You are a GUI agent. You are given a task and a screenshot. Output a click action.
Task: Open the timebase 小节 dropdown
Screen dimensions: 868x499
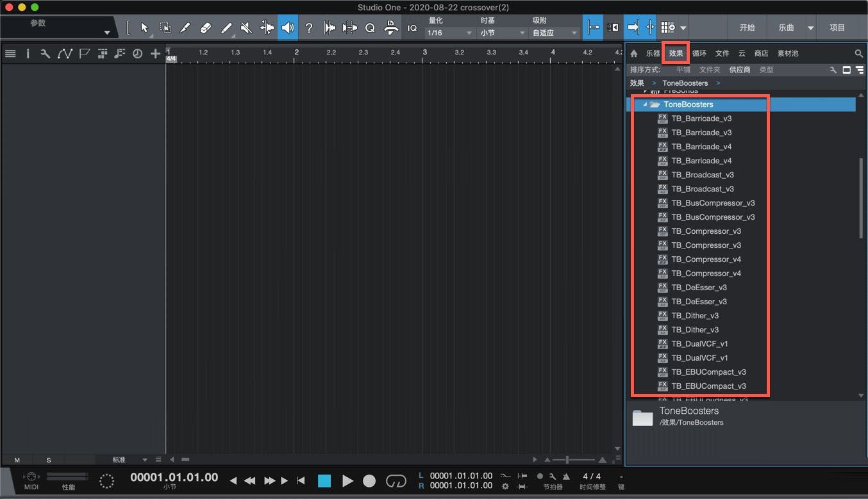[502, 33]
